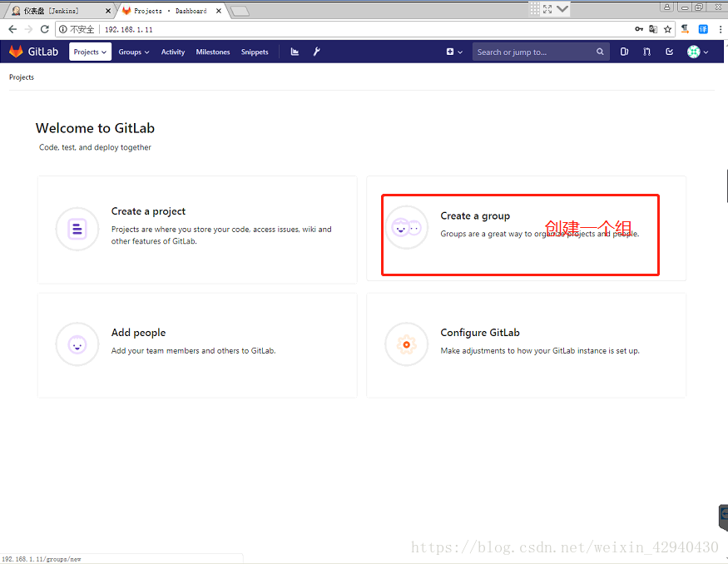Open the Snippets page
The width and height of the screenshot is (728, 564).
(x=255, y=52)
